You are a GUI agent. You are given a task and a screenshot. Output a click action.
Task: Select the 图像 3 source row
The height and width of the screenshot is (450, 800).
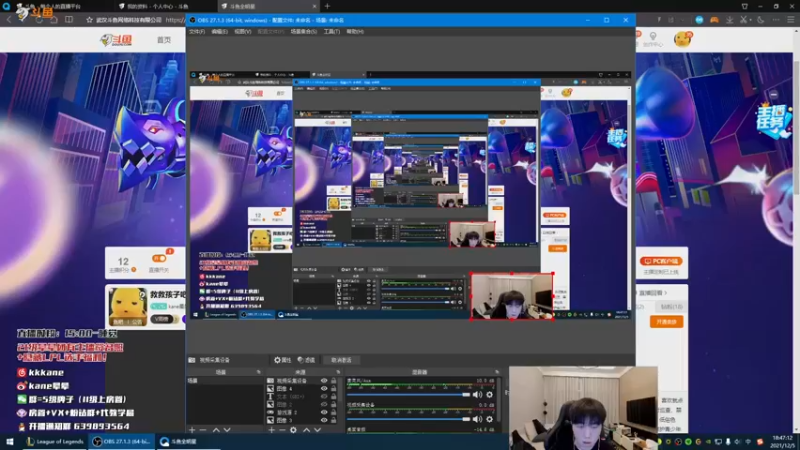[302, 420]
